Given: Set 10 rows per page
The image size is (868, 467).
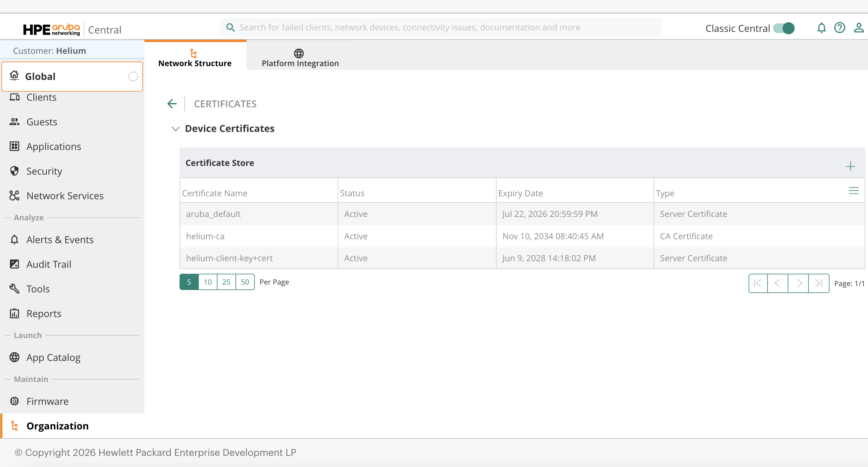Looking at the screenshot, I should pos(208,282).
